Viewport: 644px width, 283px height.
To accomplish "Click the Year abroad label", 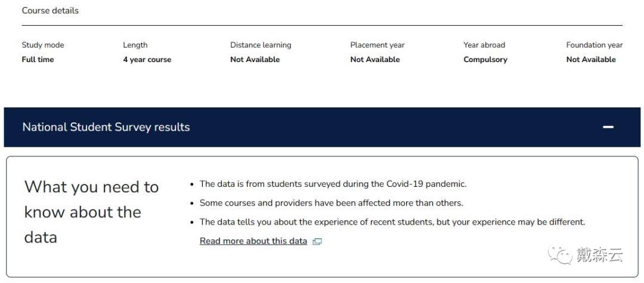I will pos(484,45).
